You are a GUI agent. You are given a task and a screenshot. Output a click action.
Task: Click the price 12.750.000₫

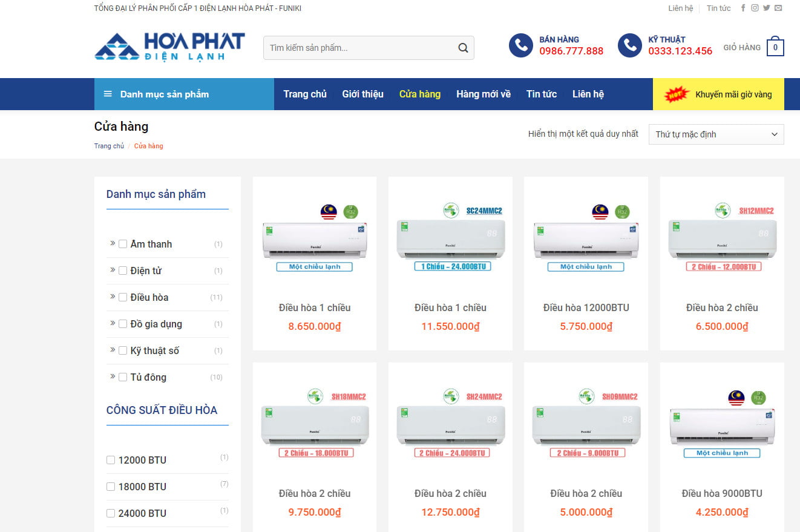pos(450,512)
